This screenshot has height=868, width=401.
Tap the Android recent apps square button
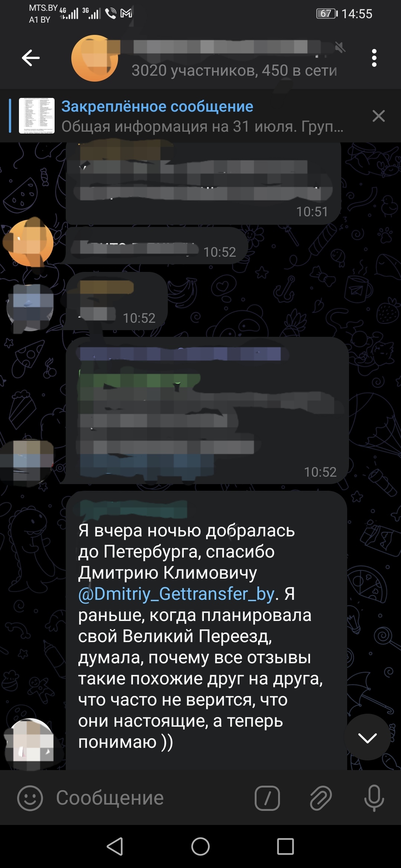click(x=286, y=846)
